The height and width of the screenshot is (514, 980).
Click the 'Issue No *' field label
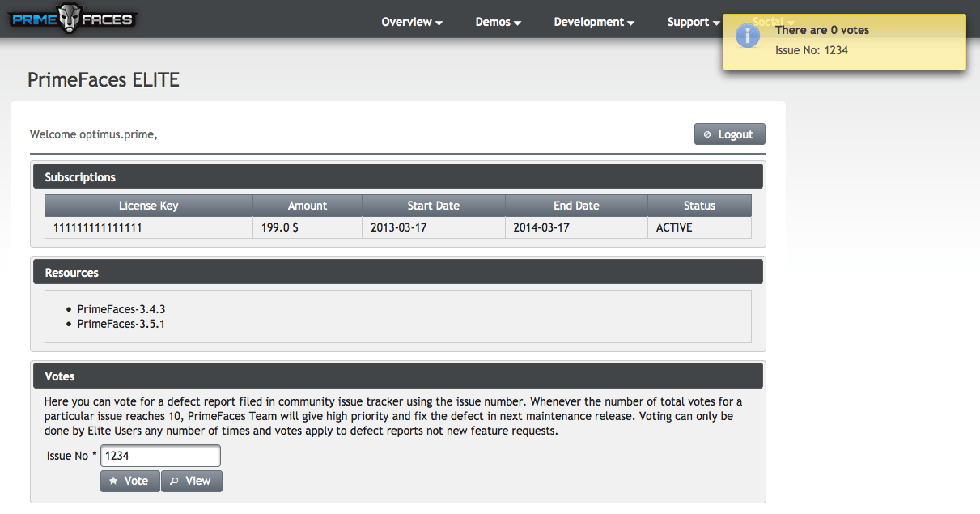(72, 456)
